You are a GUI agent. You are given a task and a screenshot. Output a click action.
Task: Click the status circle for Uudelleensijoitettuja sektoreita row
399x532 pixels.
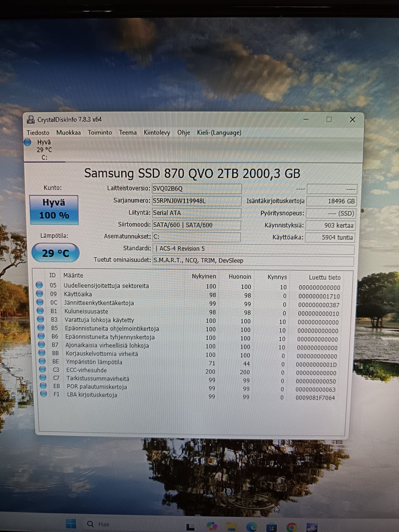click(39, 285)
